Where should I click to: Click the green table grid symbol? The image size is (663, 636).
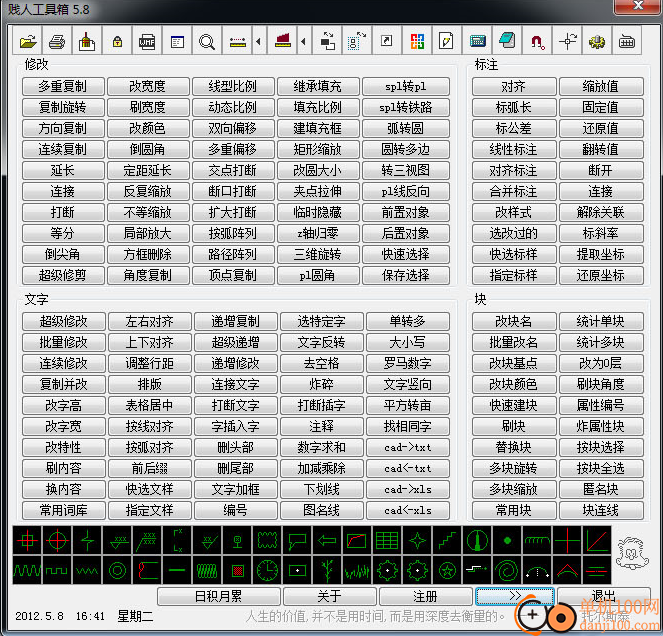(x=387, y=540)
